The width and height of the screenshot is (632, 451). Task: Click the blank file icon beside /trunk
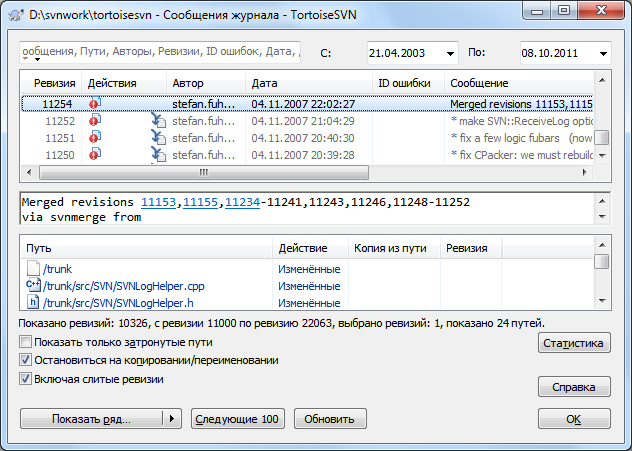click(x=33, y=268)
